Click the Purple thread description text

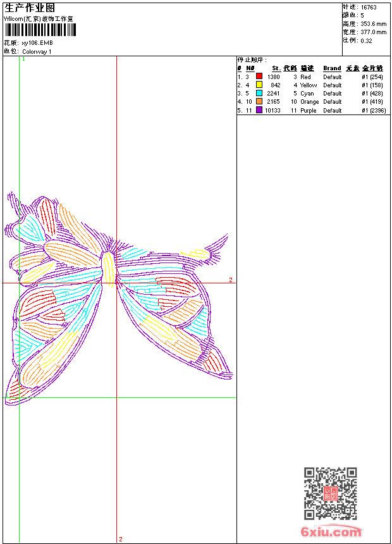309,110
